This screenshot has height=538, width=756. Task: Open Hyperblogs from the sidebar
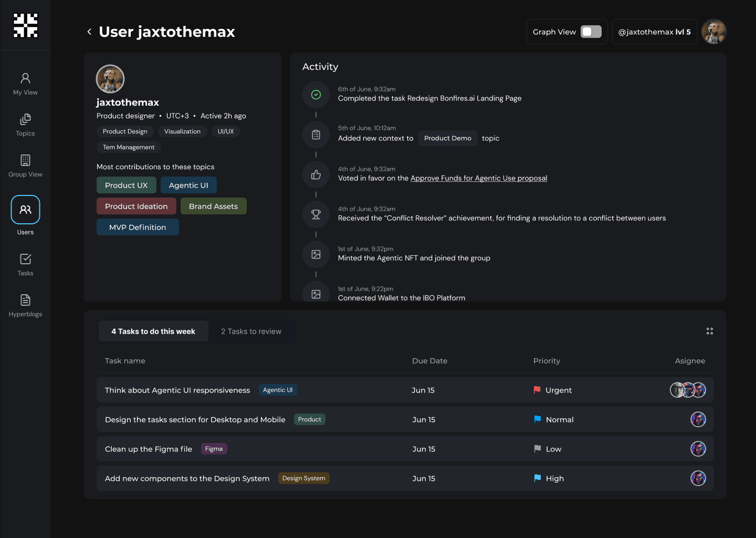(25, 306)
